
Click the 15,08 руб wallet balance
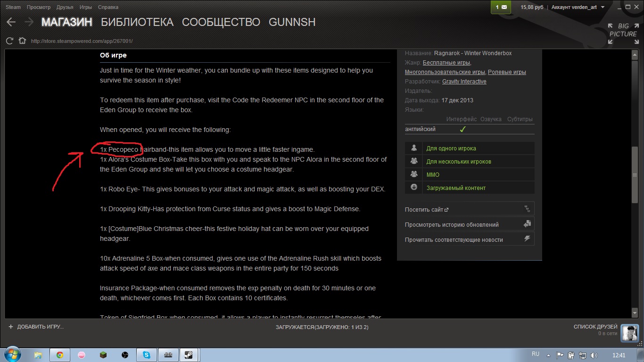pyautogui.click(x=532, y=7)
